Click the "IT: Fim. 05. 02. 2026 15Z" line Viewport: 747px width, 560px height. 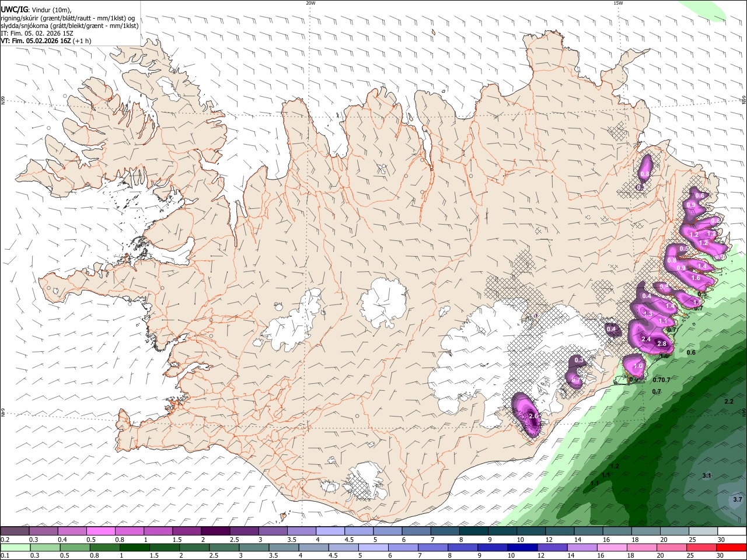point(37,33)
